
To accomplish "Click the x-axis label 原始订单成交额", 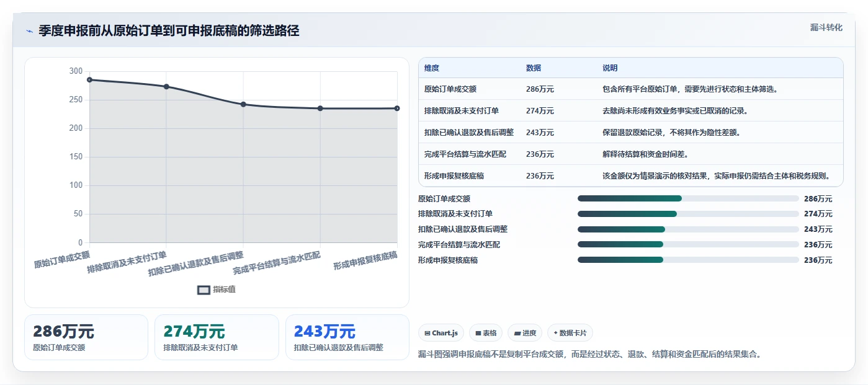I will [x=61, y=259].
